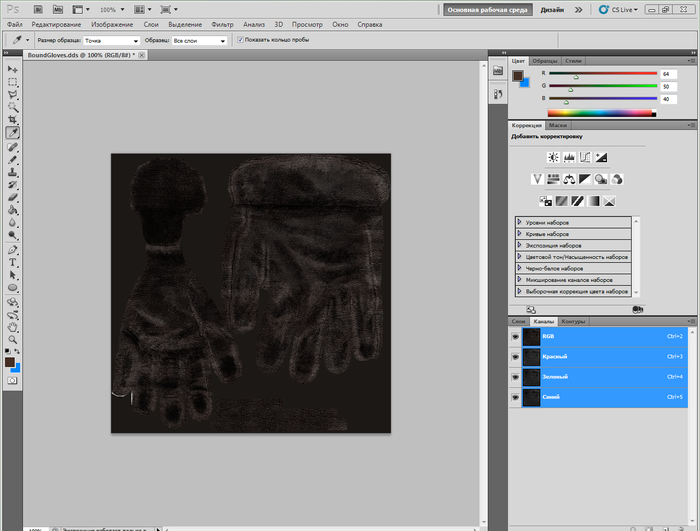Screen dimensions: 700x531
Task: Toggle the 'Показать кольцо пробы' checkbox
Action: (239, 40)
